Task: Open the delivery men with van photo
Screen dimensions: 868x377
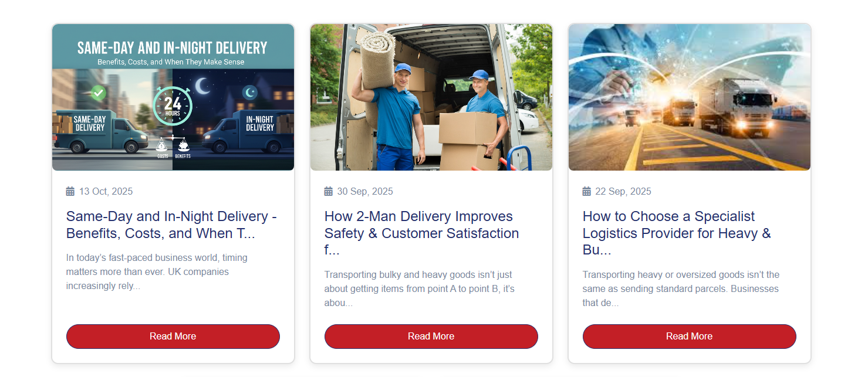Action: 431,97
